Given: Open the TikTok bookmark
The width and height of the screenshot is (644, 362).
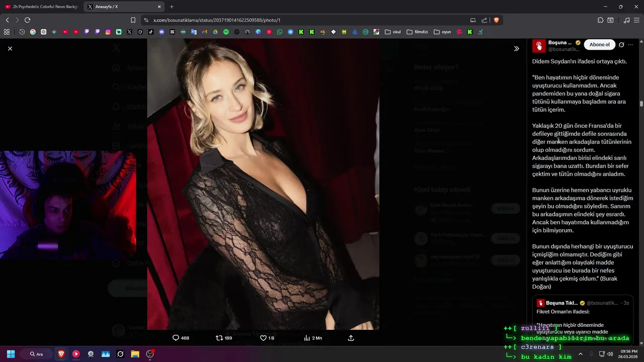Looking at the screenshot, I should tap(150, 32).
